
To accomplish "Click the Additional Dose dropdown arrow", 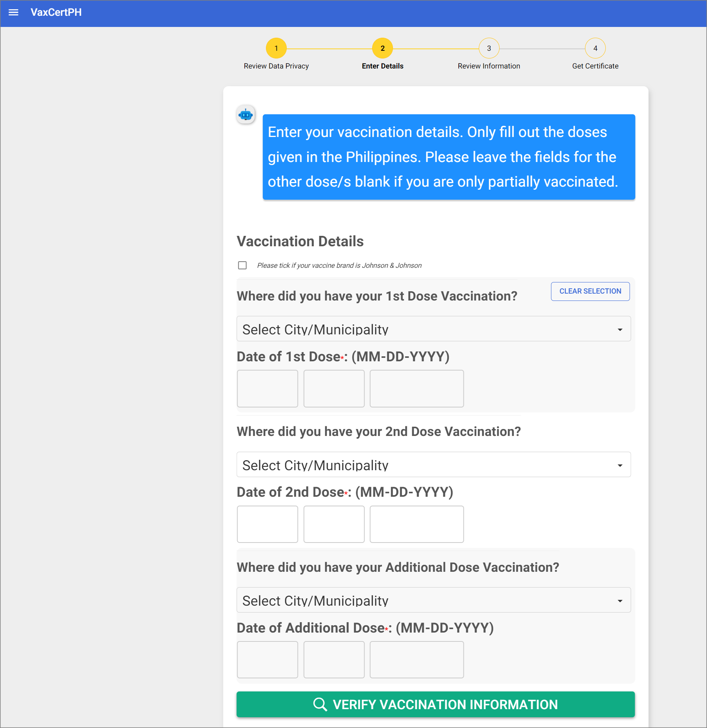I will click(x=620, y=601).
